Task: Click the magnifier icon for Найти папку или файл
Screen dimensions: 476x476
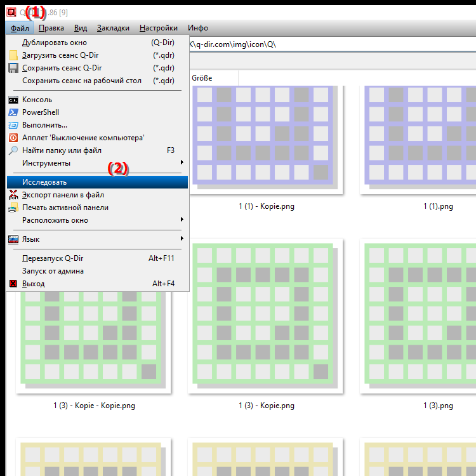Action: 13,150
